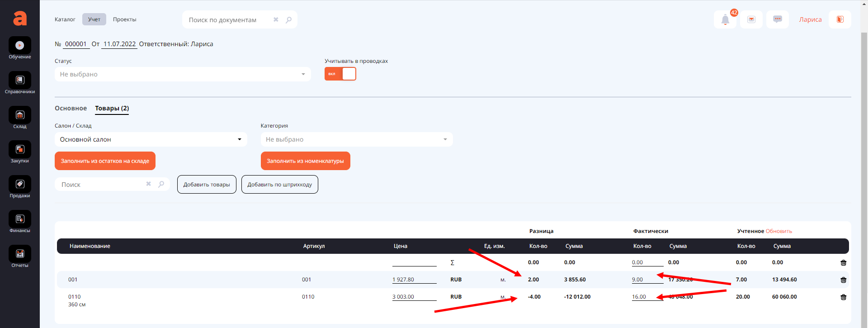Image resolution: width=868 pixels, height=328 pixels.
Task: Delete the row for item 001
Action: pyautogui.click(x=843, y=280)
